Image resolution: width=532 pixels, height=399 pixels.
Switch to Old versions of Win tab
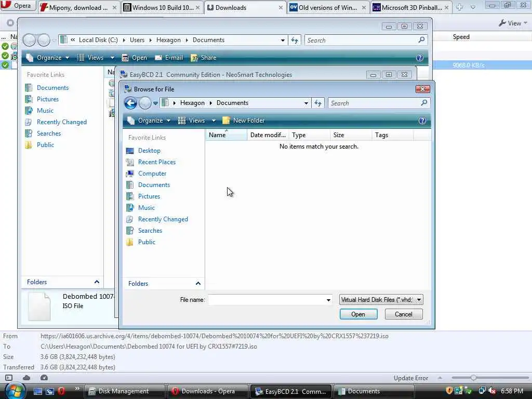[328, 7]
